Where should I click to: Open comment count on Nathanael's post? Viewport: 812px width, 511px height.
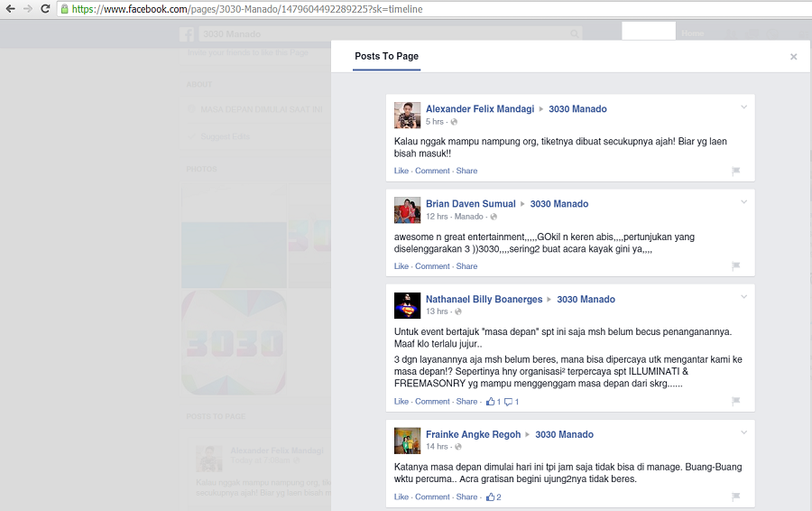pos(511,402)
